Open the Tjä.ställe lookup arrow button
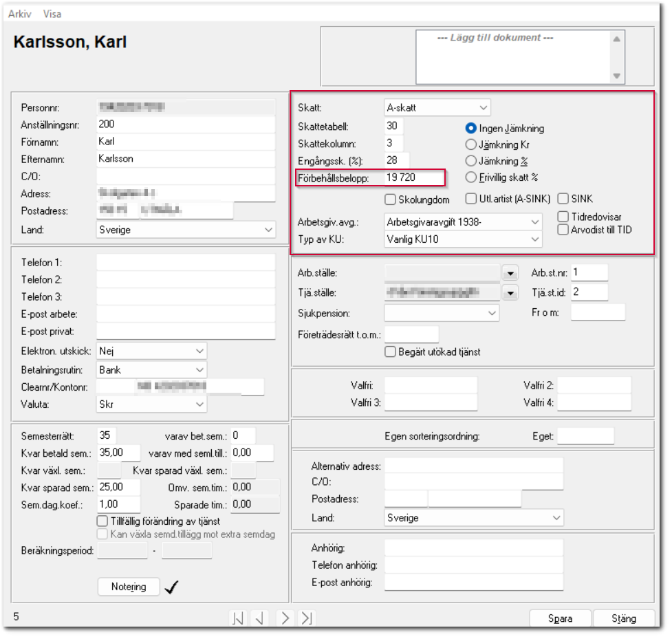The height and width of the screenshot is (639, 672). click(510, 293)
